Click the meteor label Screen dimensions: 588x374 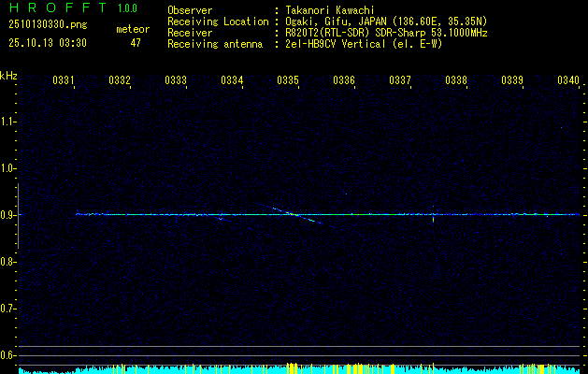pyautogui.click(x=133, y=29)
